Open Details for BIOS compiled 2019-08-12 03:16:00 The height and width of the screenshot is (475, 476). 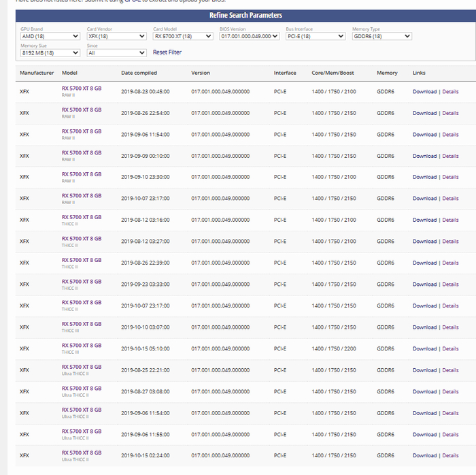[x=450, y=220]
